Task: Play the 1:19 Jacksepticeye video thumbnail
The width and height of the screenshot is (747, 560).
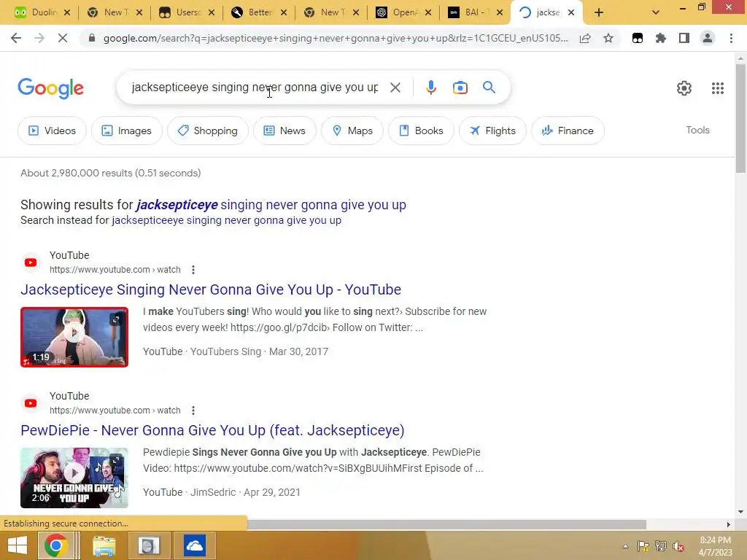Action: 74,337
